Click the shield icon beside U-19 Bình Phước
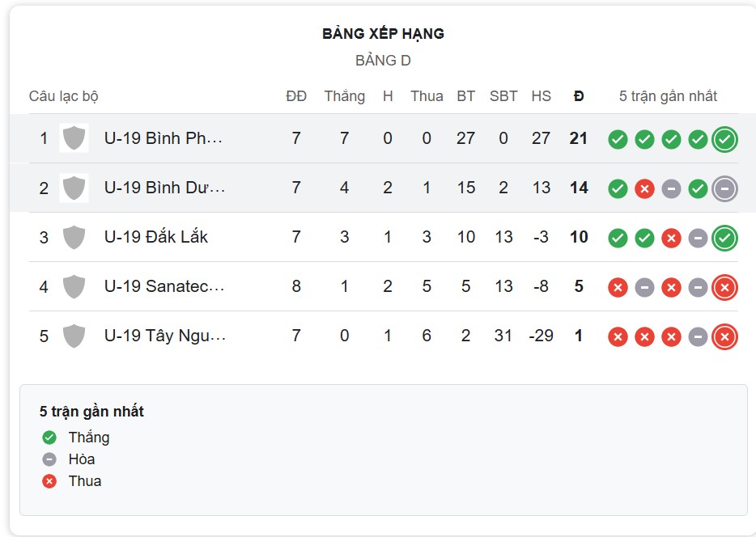This screenshot has height=537, width=756. point(74,138)
